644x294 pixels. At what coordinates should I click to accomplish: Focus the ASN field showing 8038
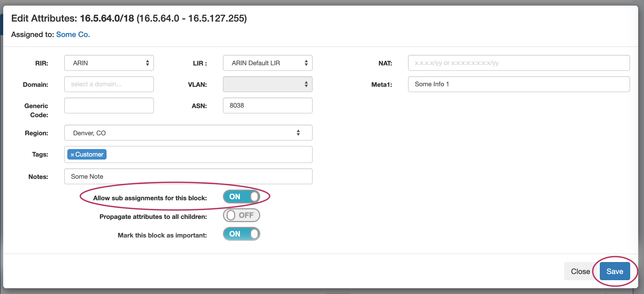(x=267, y=105)
